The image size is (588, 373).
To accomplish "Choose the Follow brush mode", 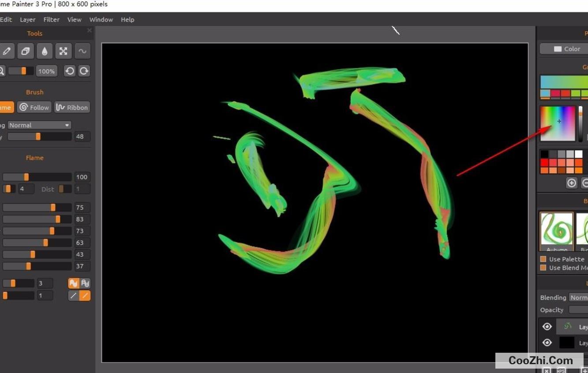I will point(34,107).
